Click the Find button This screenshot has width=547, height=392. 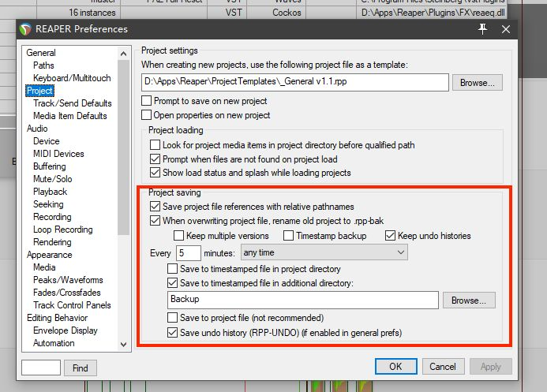[x=81, y=368]
